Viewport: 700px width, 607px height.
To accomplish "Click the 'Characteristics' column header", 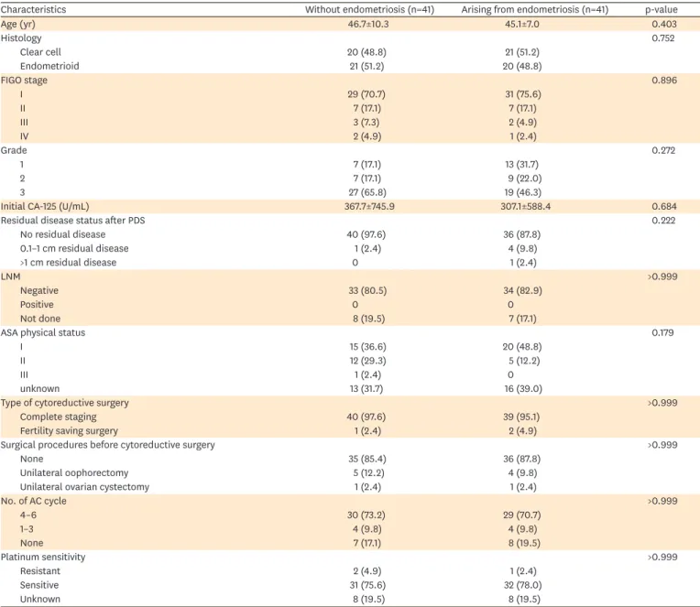I will [33, 9].
